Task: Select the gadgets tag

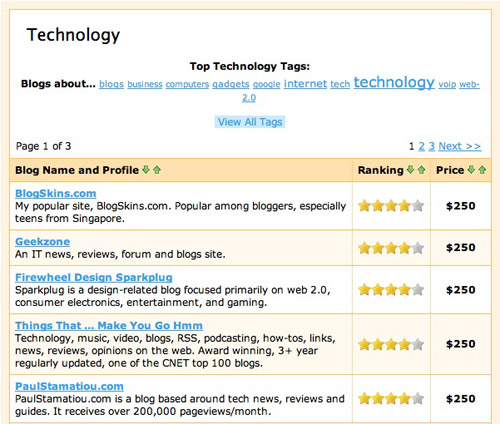Action: point(231,84)
